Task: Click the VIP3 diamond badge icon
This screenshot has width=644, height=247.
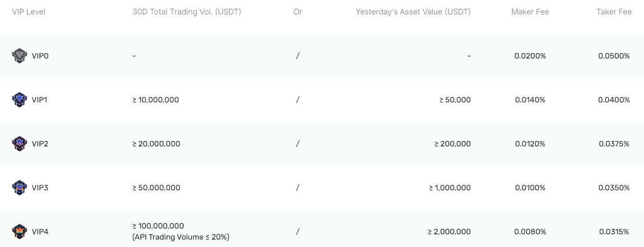Action: click(x=19, y=188)
